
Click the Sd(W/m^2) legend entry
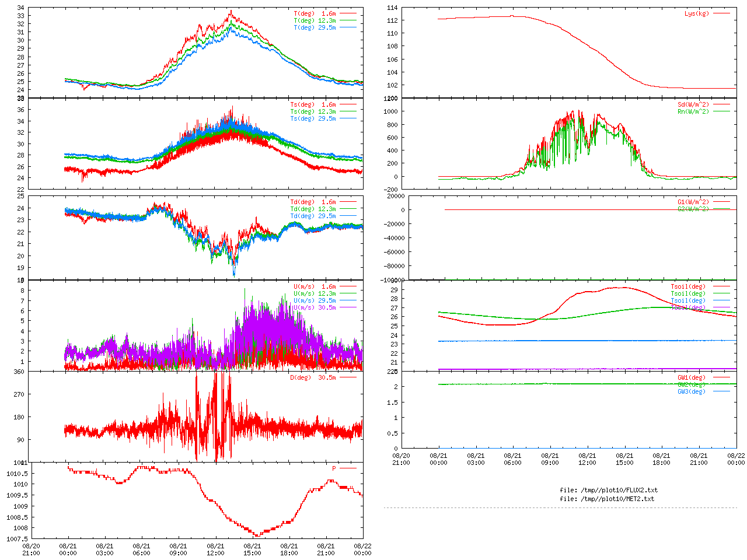click(x=703, y=104)
